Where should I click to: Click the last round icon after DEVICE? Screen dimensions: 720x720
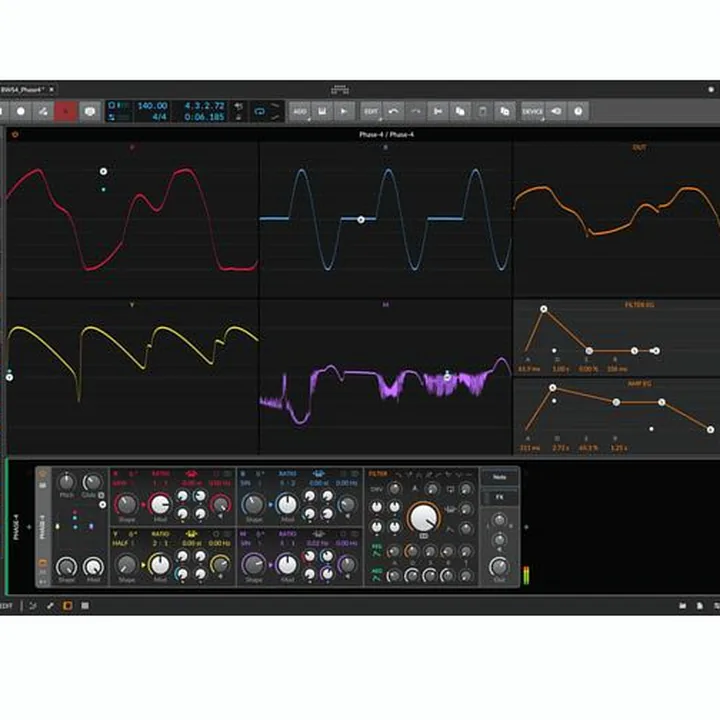pyautogui.click(x=578, y=111)
